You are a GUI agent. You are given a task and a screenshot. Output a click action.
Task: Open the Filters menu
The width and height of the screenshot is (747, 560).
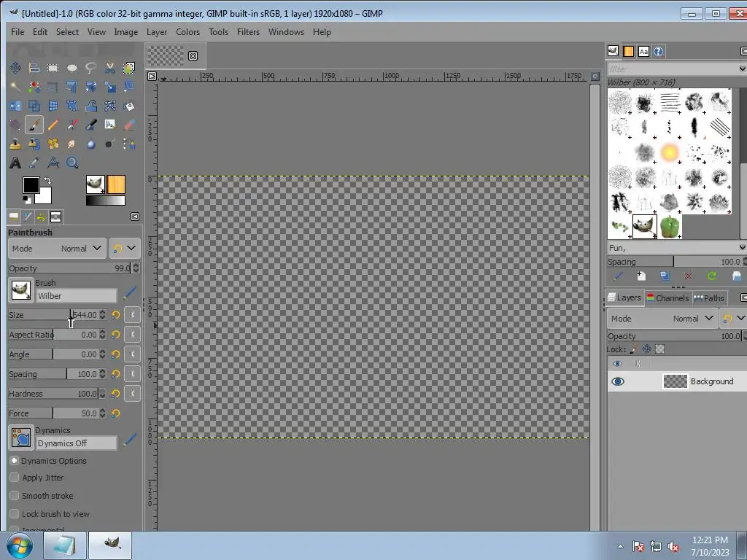[248, 32]
